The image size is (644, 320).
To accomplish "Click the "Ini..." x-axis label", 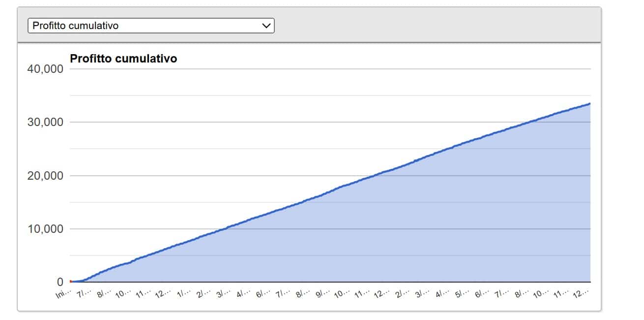I will pos(63,294).
